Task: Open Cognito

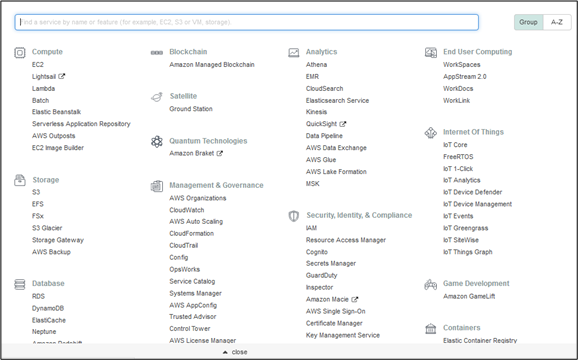Action: point(317,252)
